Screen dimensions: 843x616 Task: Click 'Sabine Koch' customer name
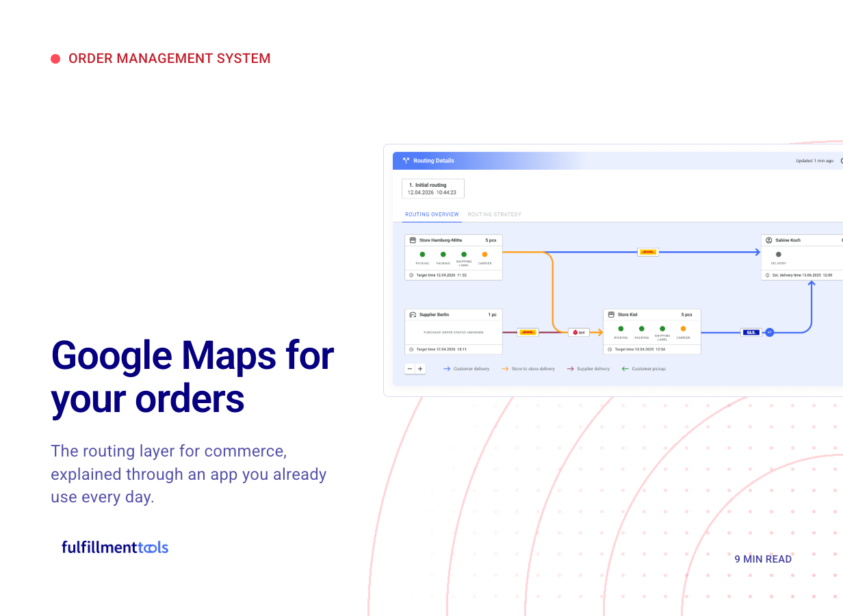(788, 240)
